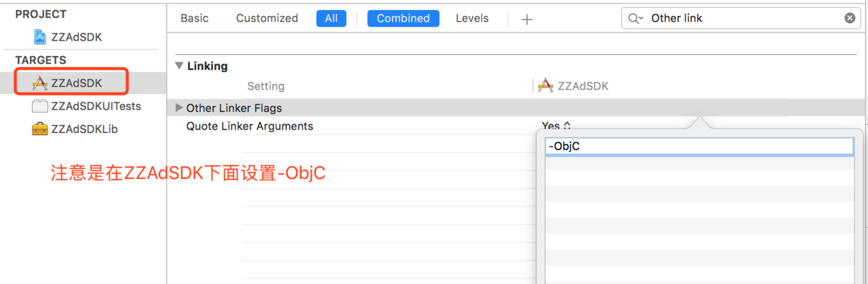Click the ZZAdSDK project file icon
Screen dimensions: 868x284
pos(41,37)
